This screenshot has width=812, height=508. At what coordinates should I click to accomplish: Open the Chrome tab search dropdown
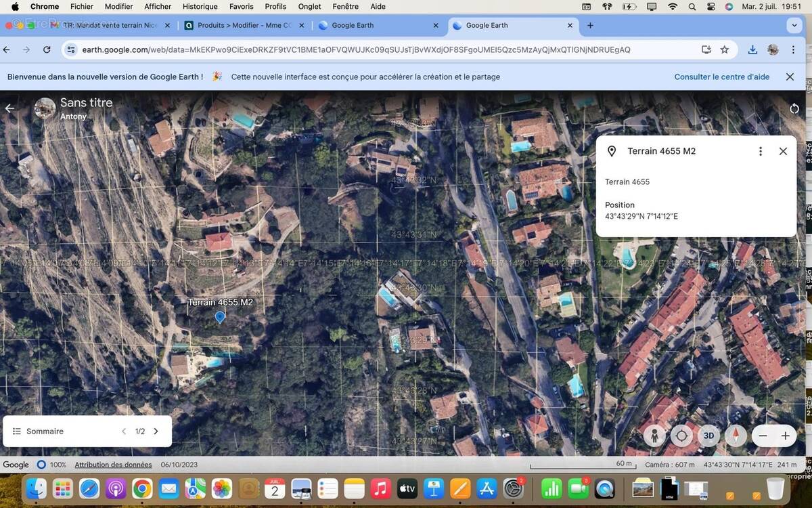tap(794, 25)
